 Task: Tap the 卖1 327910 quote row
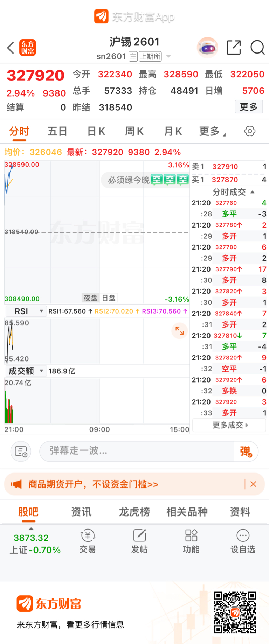coord(229,167)
